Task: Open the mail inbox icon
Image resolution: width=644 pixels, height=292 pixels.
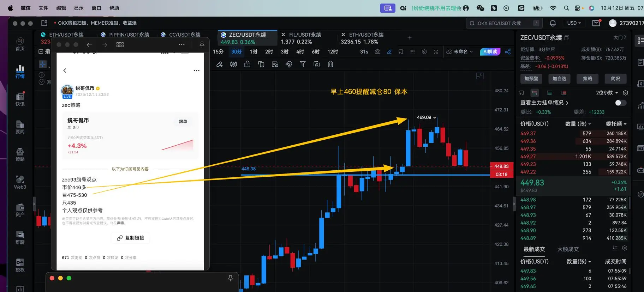Action: pos(596,23)
